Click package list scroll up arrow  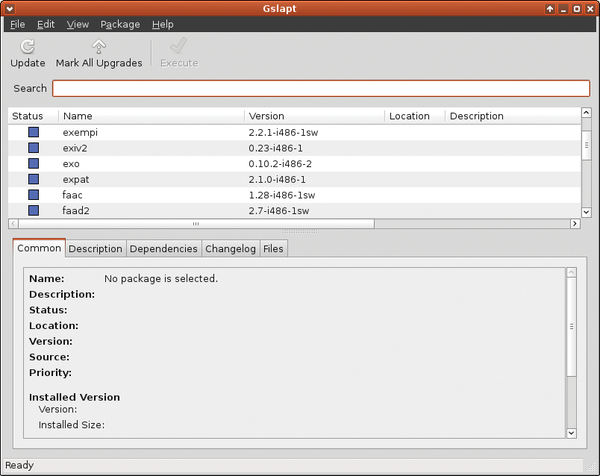tap(586, 112)
